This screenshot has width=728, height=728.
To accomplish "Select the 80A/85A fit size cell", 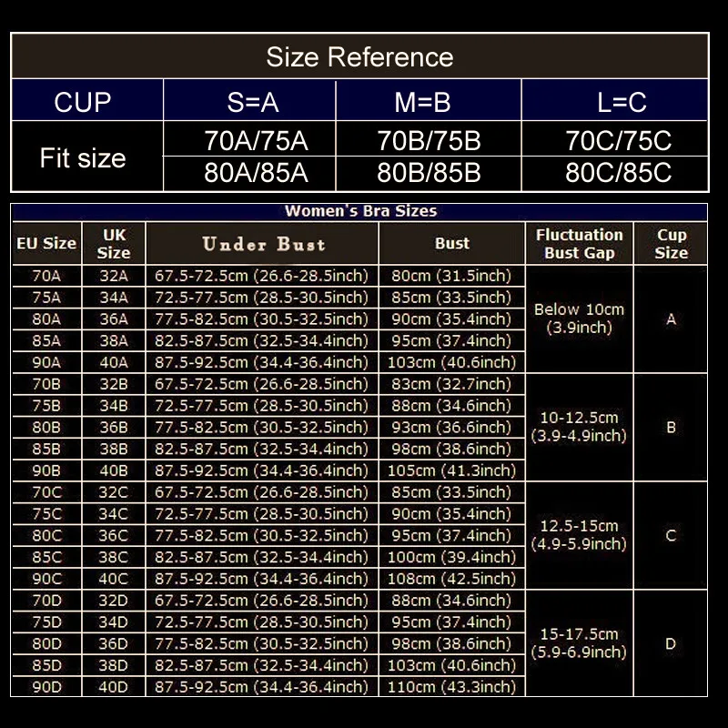I will (249, 174).
